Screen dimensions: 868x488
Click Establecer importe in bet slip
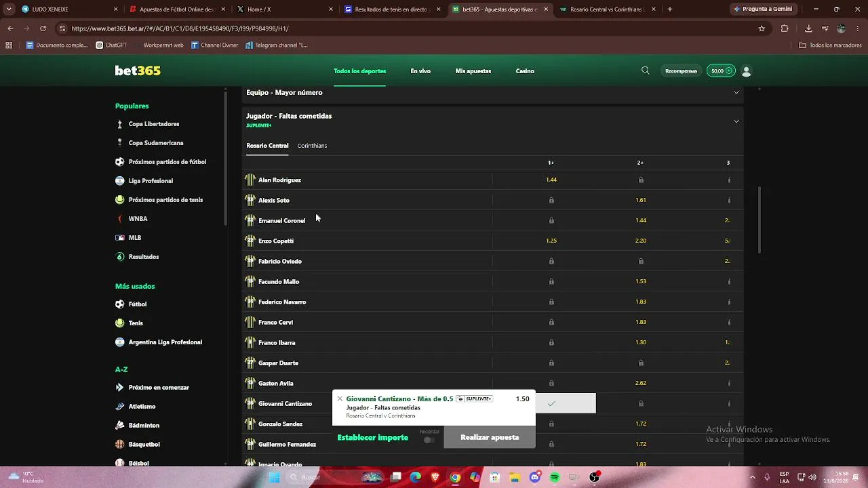click(x=373, y=438)
